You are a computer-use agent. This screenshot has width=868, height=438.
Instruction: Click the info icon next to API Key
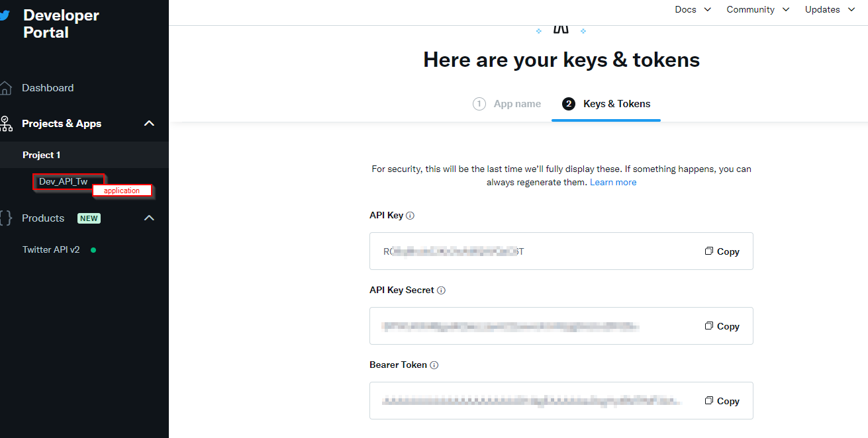pyautogui.click(x=410, y=215)
